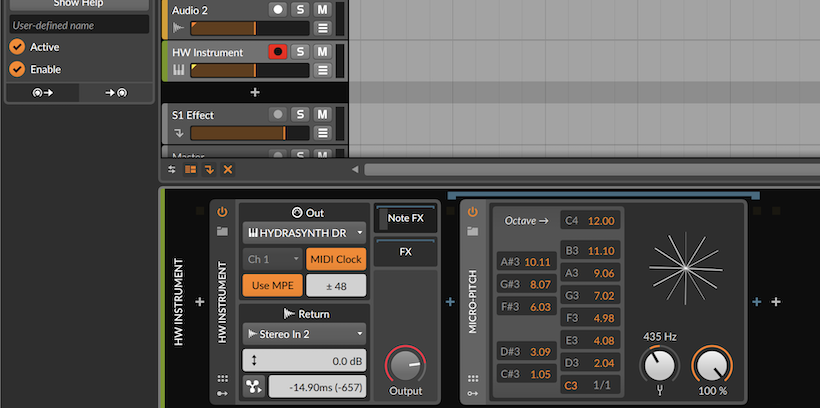Open HW Instrument device preset folder
Screen dimensions: 820x408
[222, 231]
